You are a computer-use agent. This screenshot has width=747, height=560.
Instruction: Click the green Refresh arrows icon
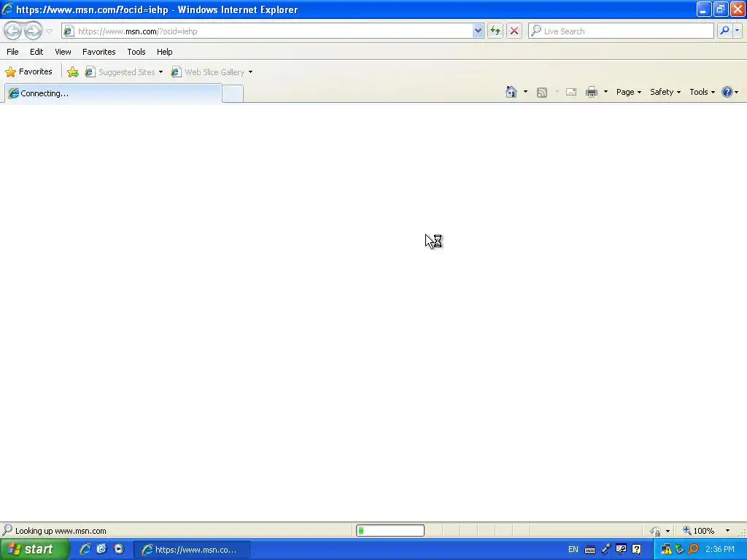tap(495, 31)
